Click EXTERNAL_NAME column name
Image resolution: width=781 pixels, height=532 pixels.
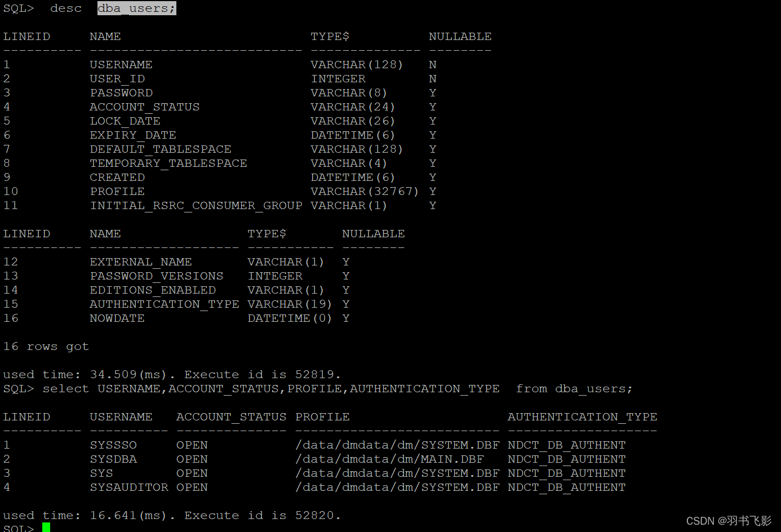point(141,262)
